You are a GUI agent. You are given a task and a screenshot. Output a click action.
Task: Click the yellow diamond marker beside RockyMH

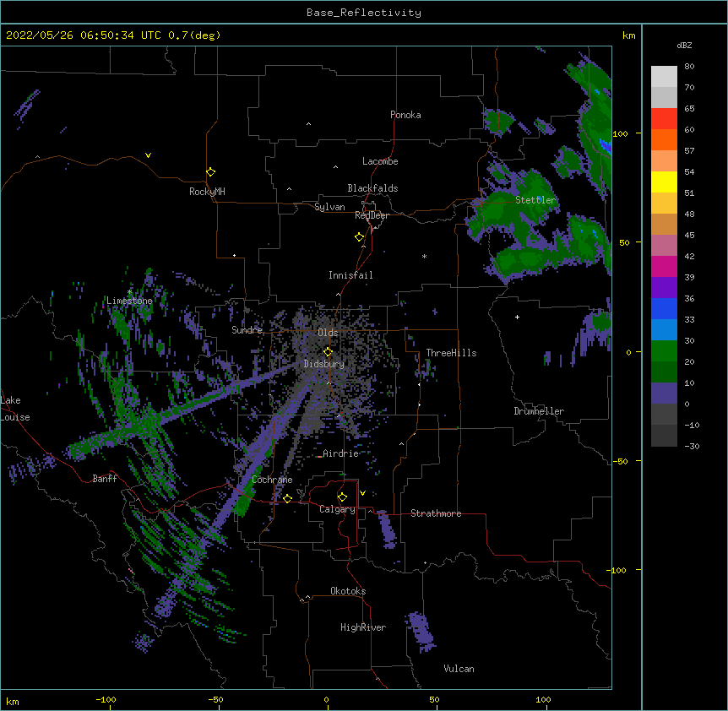tap(210, 171)
